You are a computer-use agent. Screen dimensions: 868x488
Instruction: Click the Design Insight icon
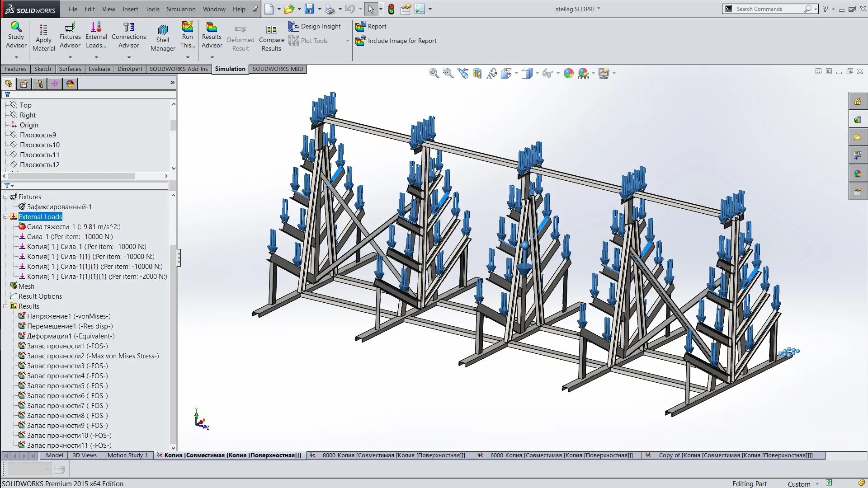294,27
